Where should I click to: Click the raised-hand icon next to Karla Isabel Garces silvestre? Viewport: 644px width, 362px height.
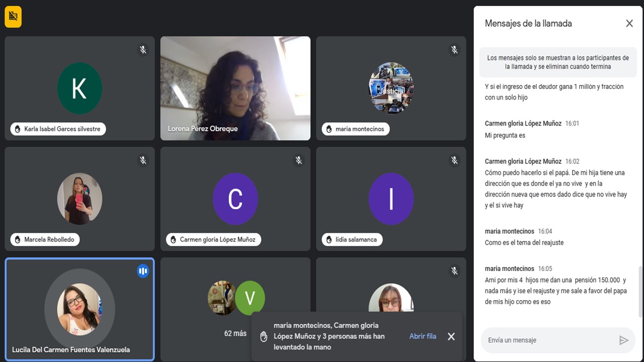(17, 129)
